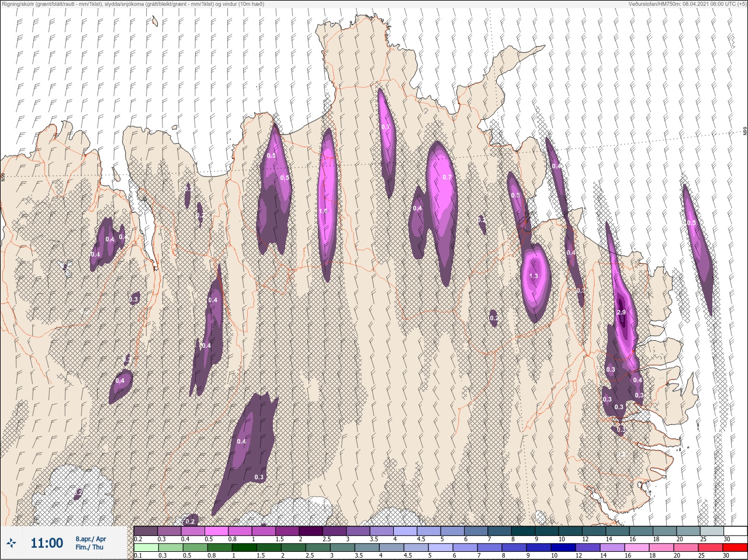
Task: Select the dark purple 2 swatch in upper scale
Action: click(x=311, y=531)
